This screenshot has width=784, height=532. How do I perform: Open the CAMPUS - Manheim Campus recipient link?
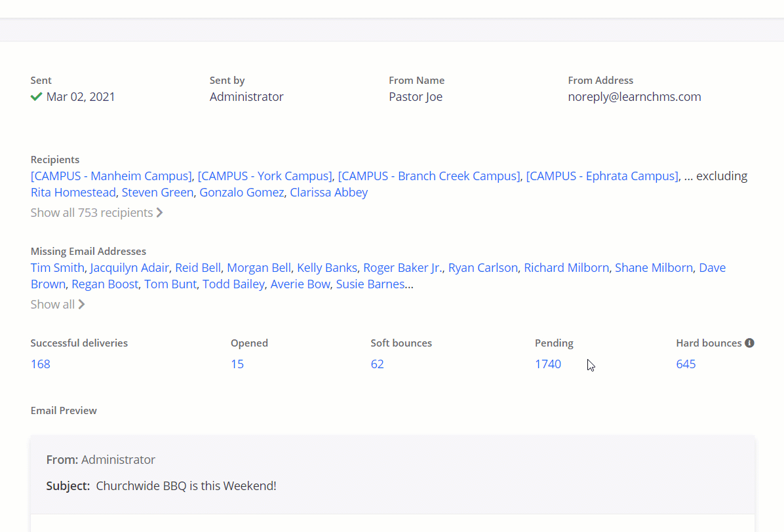pos(111,176)
